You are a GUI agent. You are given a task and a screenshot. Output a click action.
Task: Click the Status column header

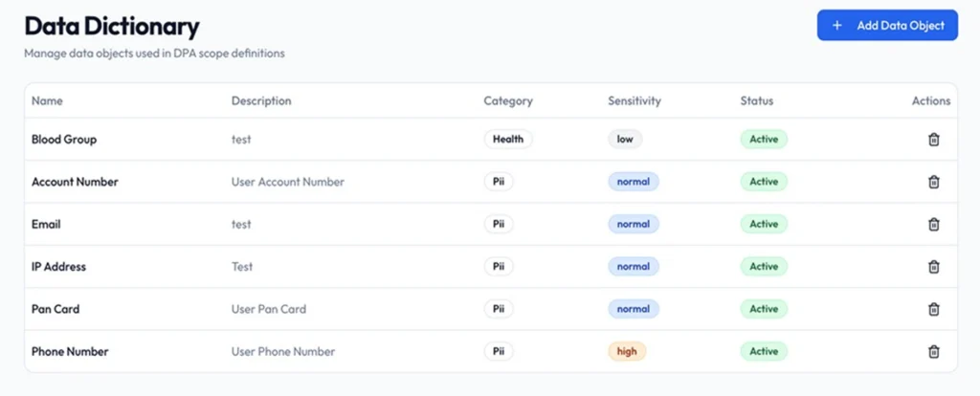pyautogui.click(x=756, y=100)
